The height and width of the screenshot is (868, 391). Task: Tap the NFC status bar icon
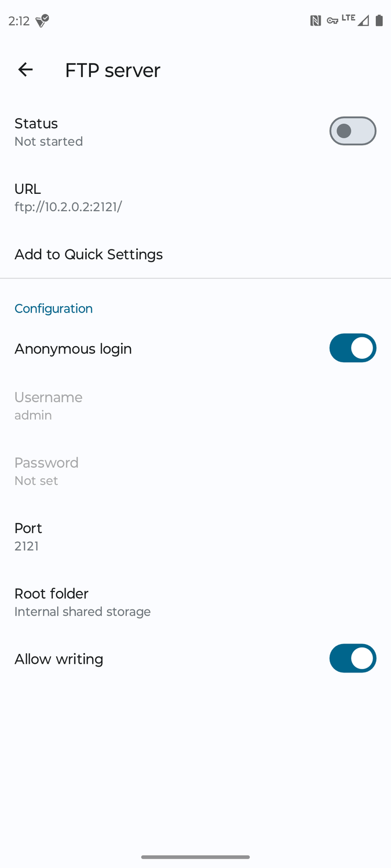pos(316,21)
